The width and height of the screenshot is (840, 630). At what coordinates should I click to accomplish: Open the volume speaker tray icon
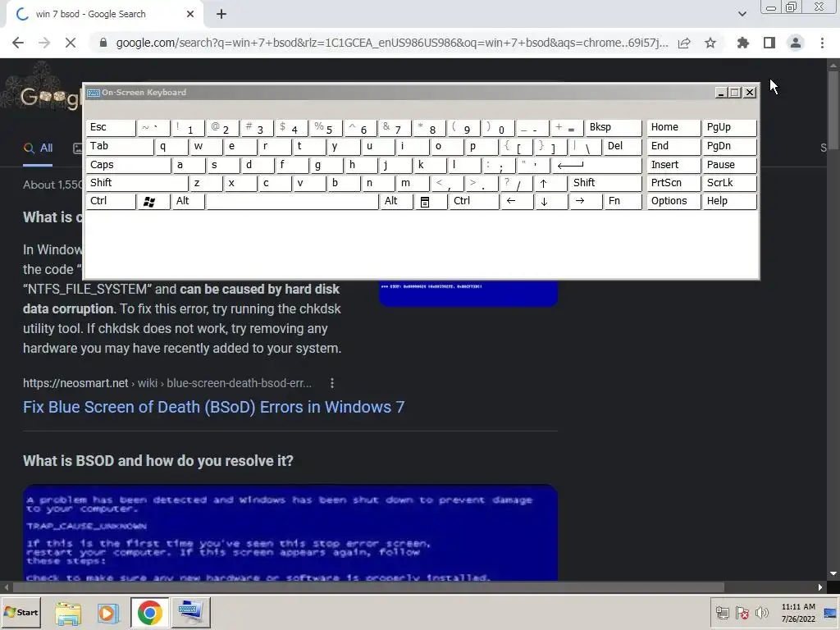(x=761, y=612)
